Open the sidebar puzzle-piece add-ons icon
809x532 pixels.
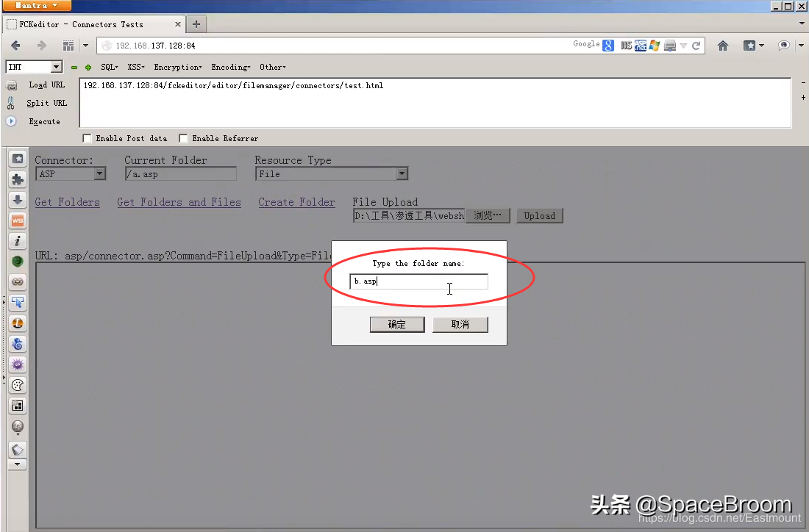point(18,179)
